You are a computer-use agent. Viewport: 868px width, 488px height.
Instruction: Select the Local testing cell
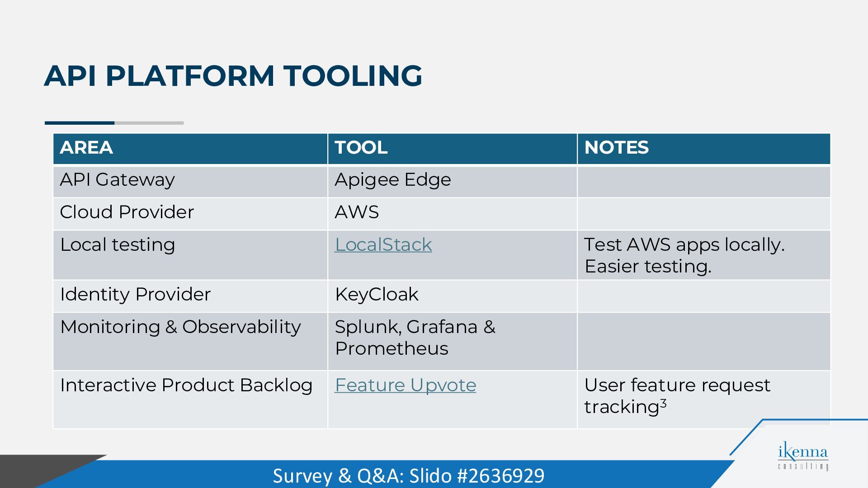coord(190,255)
